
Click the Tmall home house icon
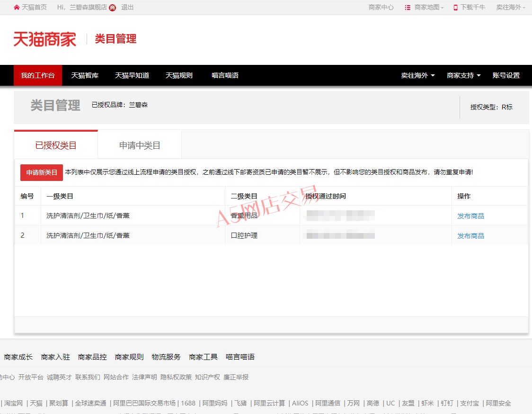point(16,8)
